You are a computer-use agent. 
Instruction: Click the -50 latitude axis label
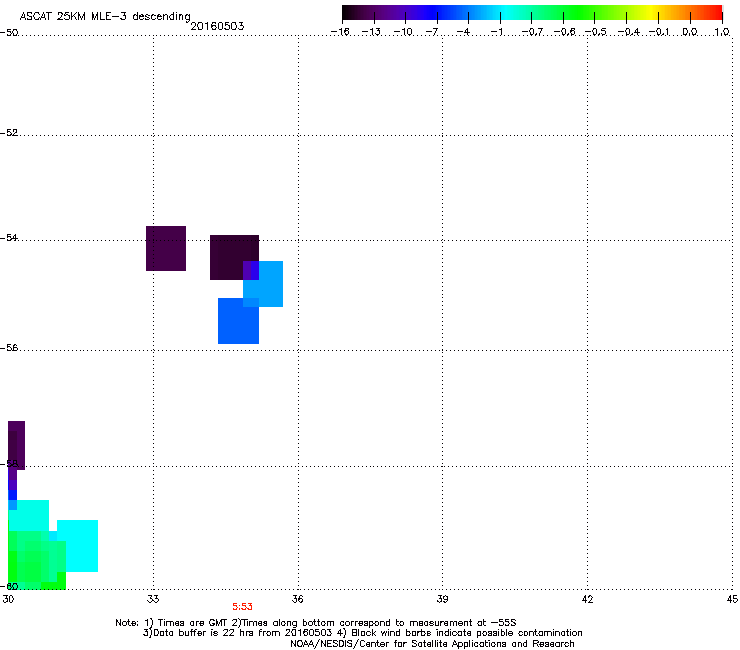point(9,33)
